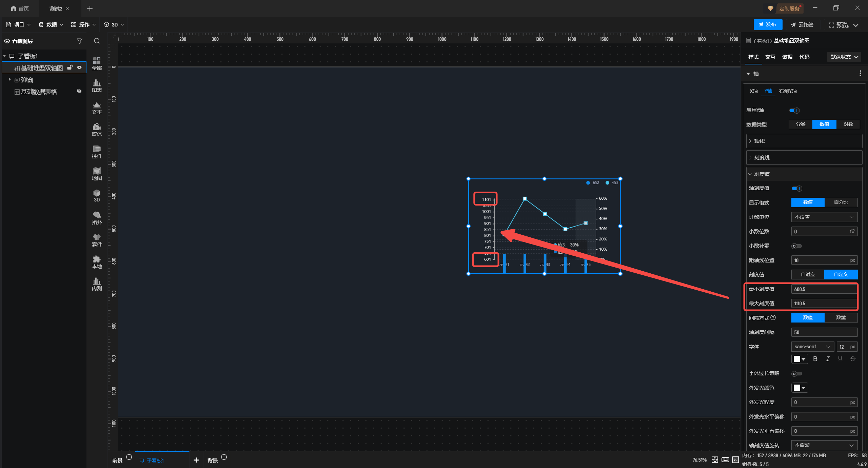
Task: Open the 计数单位 dropdown
Action: tap(824, 217)
